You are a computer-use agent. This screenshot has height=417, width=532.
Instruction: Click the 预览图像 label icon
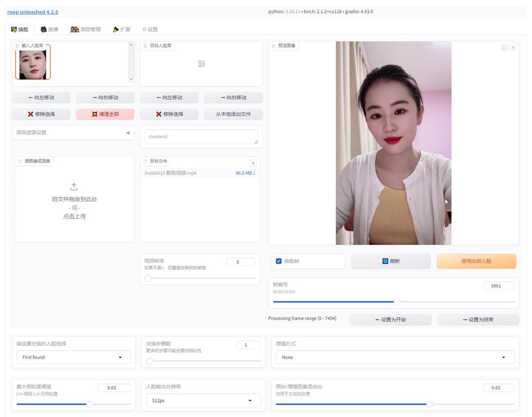tap(274, 46)
